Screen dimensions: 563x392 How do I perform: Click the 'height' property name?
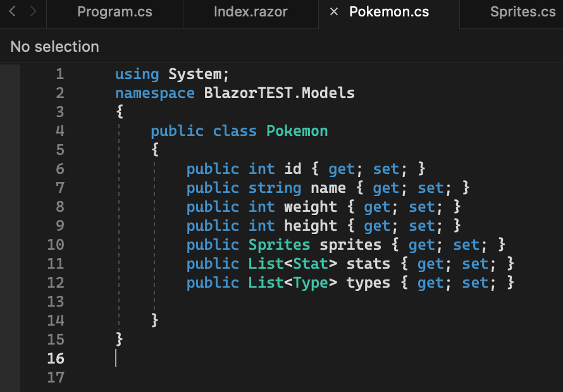[x=310, y=226]
